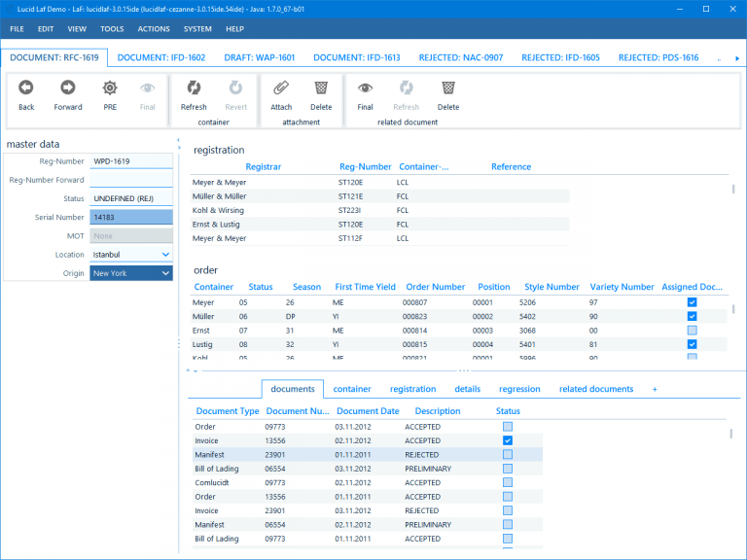Delete the related document

pyautogui.click(x=448, y=87)
